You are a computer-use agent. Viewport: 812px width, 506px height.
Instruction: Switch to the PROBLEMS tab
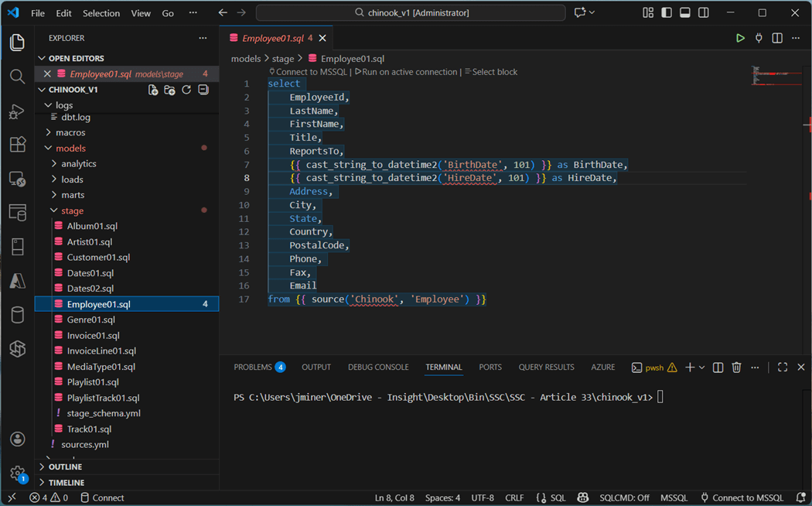[x=253, y=368]
